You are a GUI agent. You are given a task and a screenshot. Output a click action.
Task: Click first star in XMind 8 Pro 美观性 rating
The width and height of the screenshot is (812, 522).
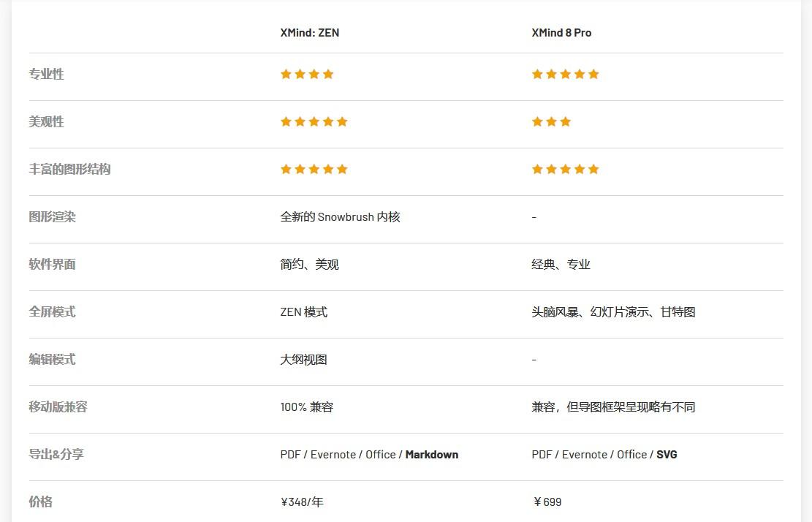537,121
